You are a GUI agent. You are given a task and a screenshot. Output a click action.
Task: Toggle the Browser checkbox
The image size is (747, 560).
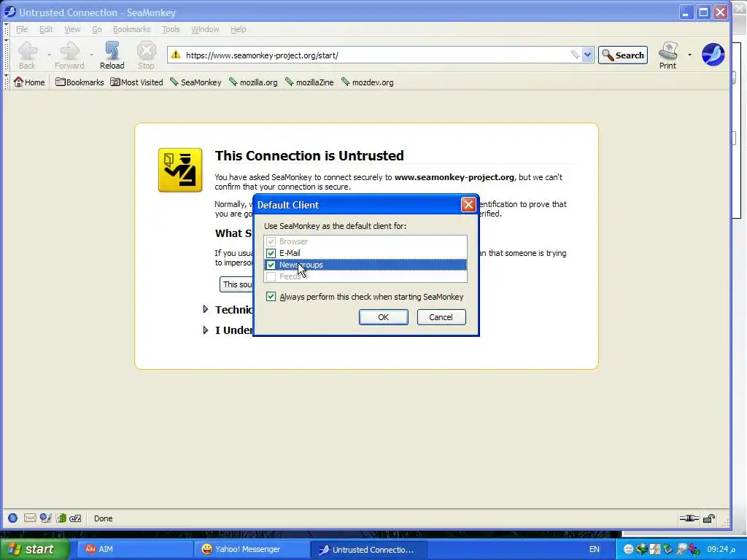[x=271, y=241]
